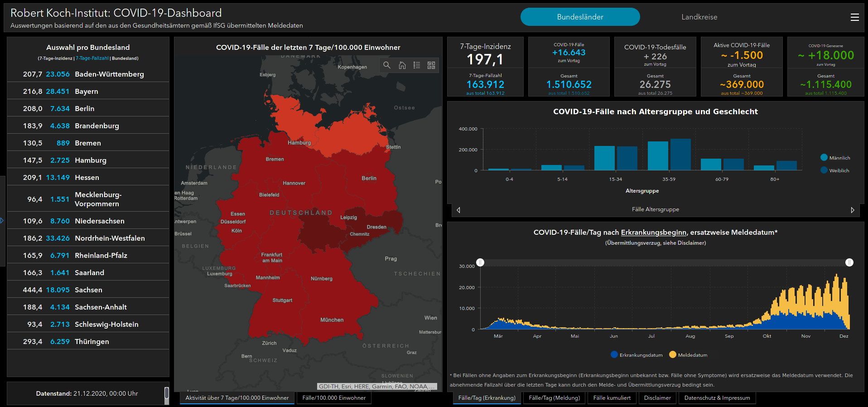868x407 pixels.
Task: Click the left time range slider handle
Action: point(480,262)
